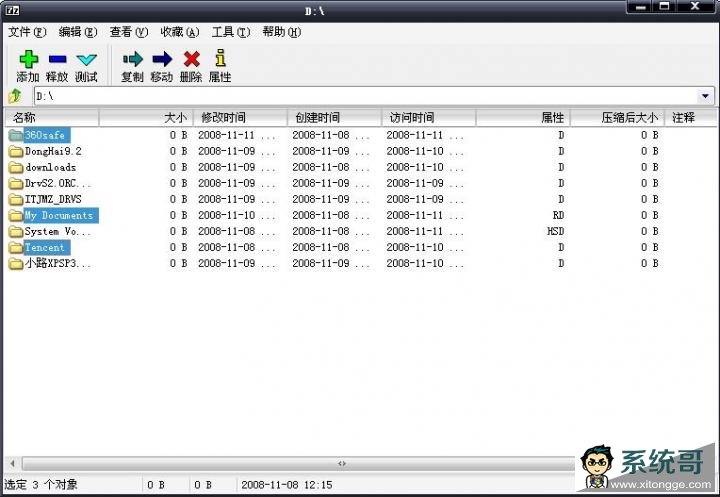The height and width of the screenshot is (497, 720).
Task: Select the 360safe folder name
Action: click(46, 135)
